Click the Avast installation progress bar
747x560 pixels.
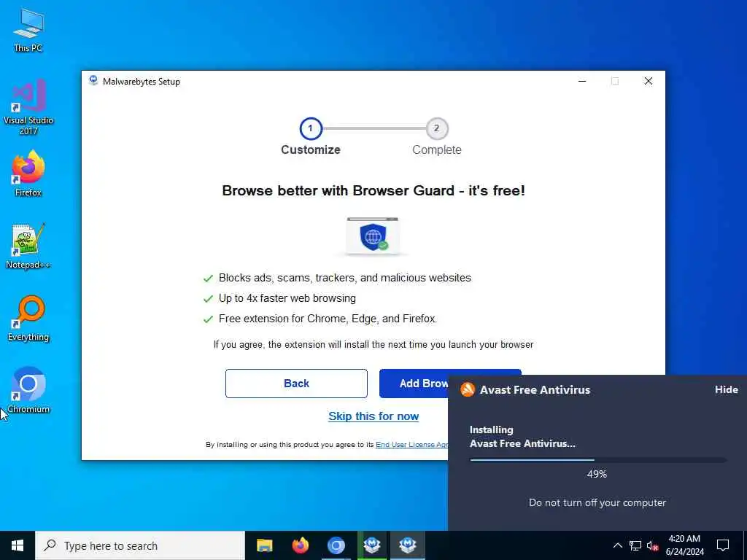[x=598, y=460]
